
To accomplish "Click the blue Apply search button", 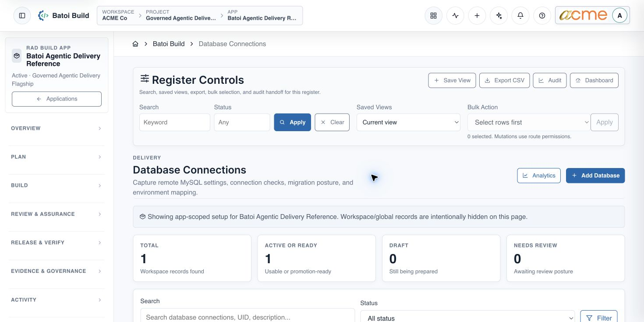I will click(x=293, y=122).
